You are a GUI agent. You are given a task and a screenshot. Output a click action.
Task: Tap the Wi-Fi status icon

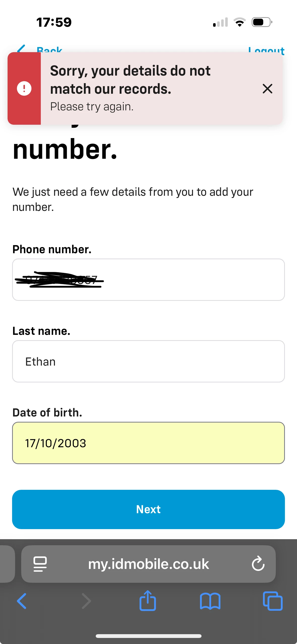click(240, 22)
